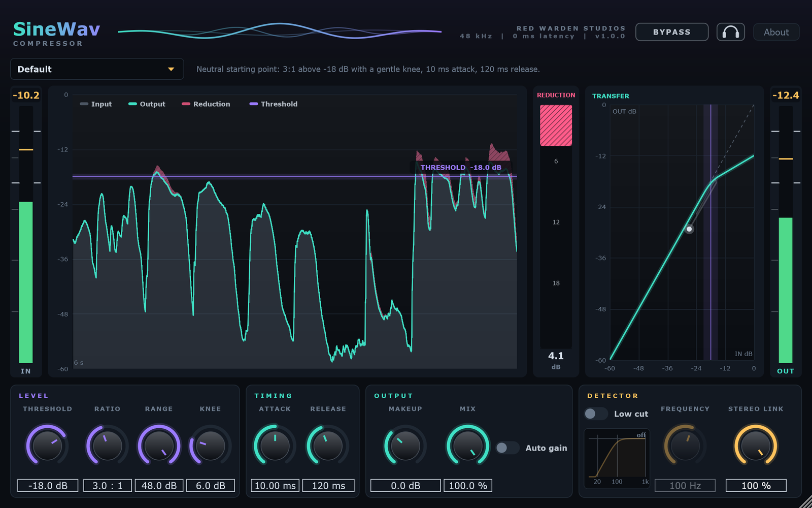Click the -12.4 output peak readout
Image resolution: width=812 pixels, height=508 pixels.
click(786, 95)
